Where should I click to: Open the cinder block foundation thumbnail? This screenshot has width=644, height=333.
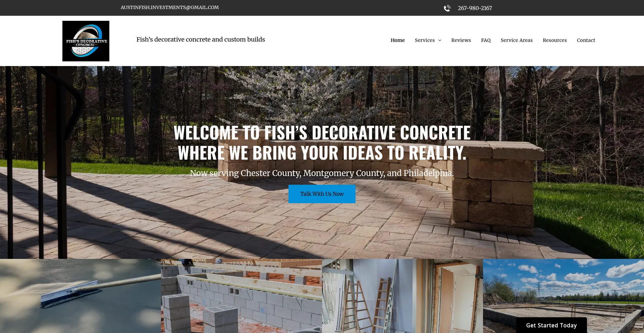[x=241, y=296]
